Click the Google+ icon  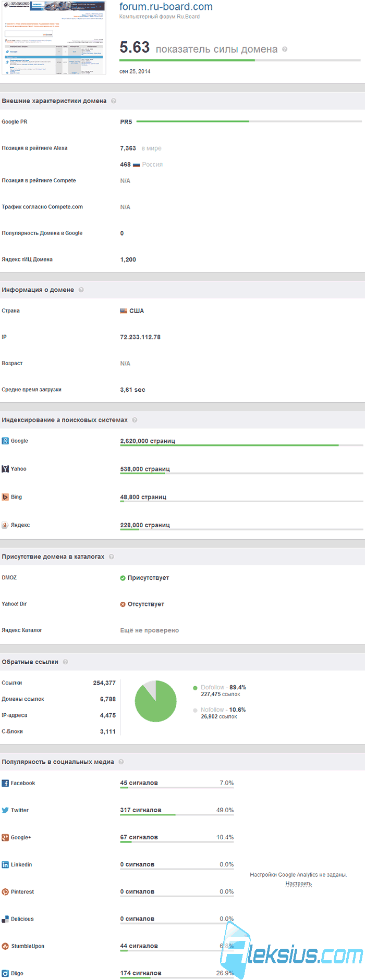coord(5,837)
